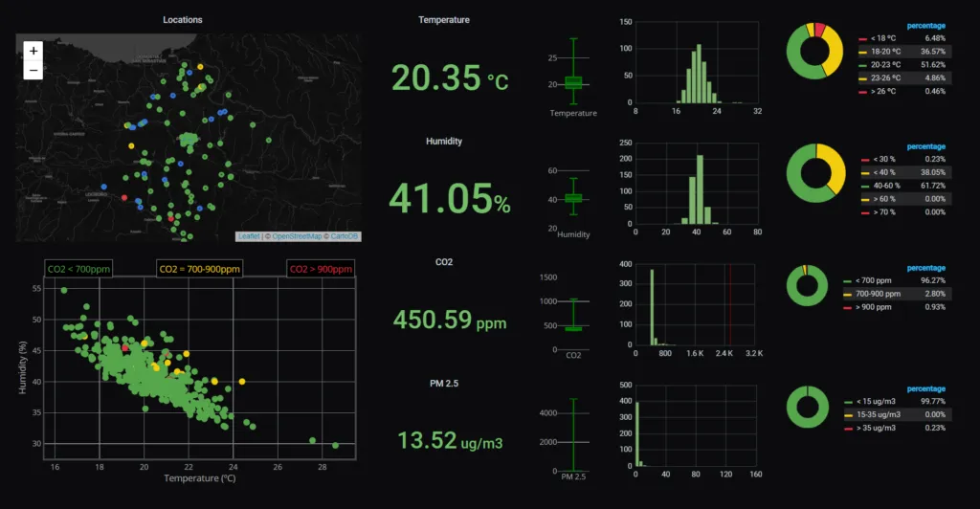Screen dimensions: 980x509
Task: Click the 'CO2 = 700-900ppm' scatter annotation
Action: pos(199,269)
